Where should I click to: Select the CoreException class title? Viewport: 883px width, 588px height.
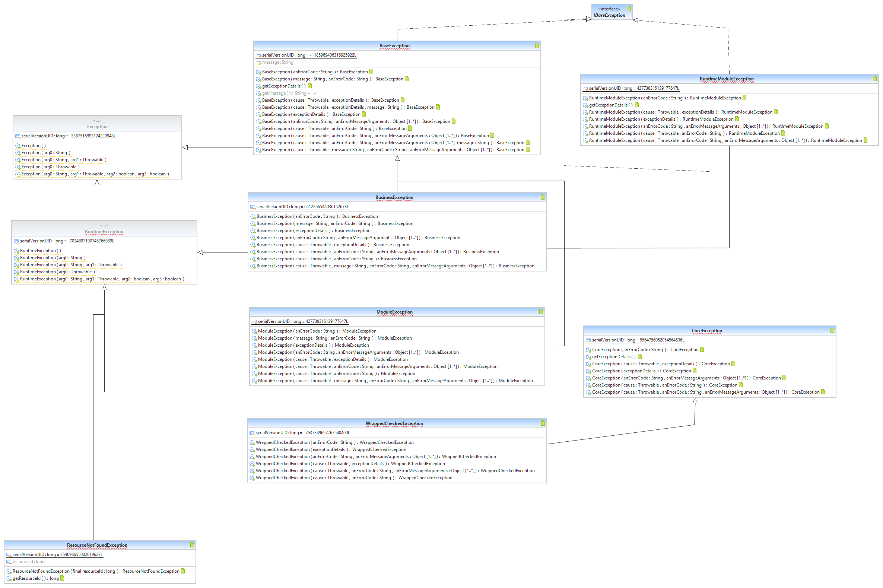point(706,331)
